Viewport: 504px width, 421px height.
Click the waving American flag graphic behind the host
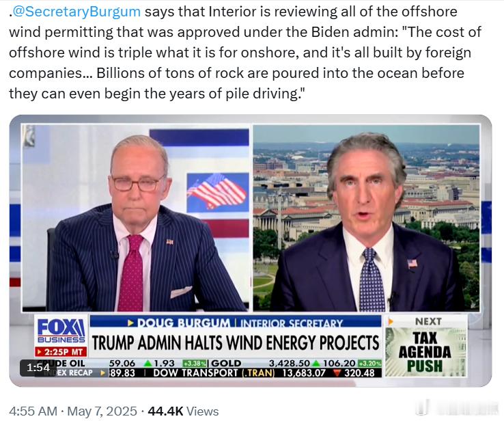click(216, 191)
